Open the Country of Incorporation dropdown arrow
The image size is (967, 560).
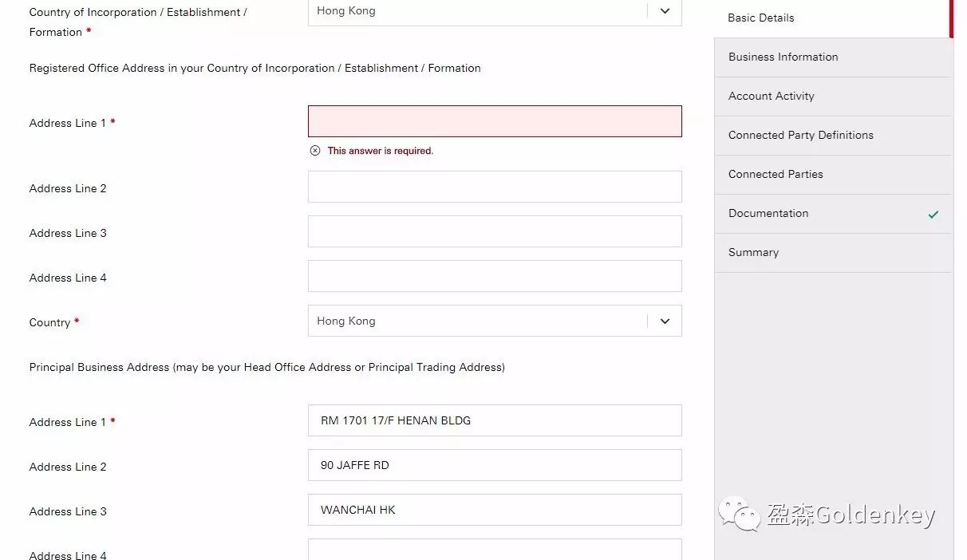pyautogui.click(x=665, y=11)
